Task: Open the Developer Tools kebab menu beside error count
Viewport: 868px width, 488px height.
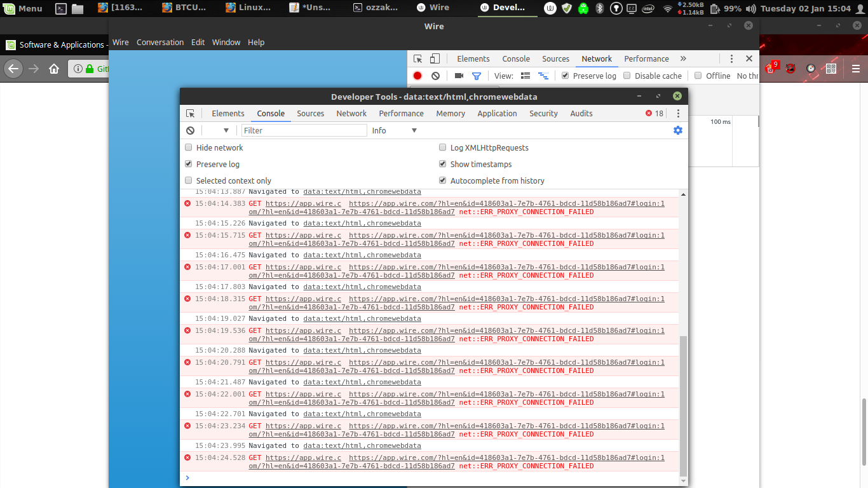Action: [x=678, y=114]
